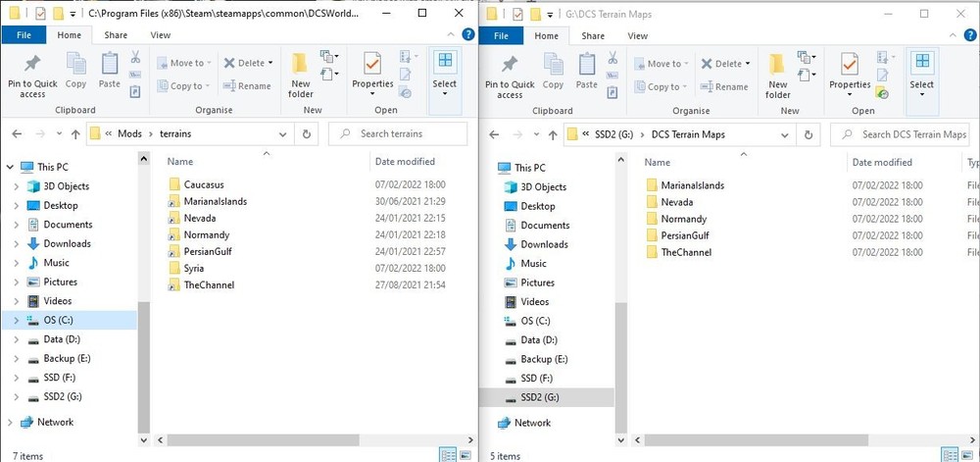Click Rename in DCS Terrain Maps window ribbon
Viewport: 980px width, 462px height.
tap(724, 87)
